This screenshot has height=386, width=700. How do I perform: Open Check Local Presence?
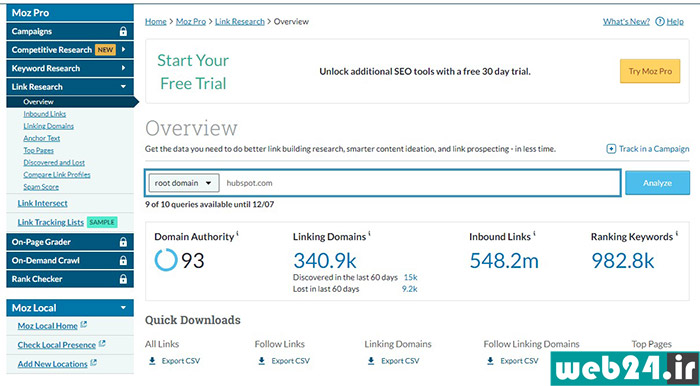click(57, 345)
